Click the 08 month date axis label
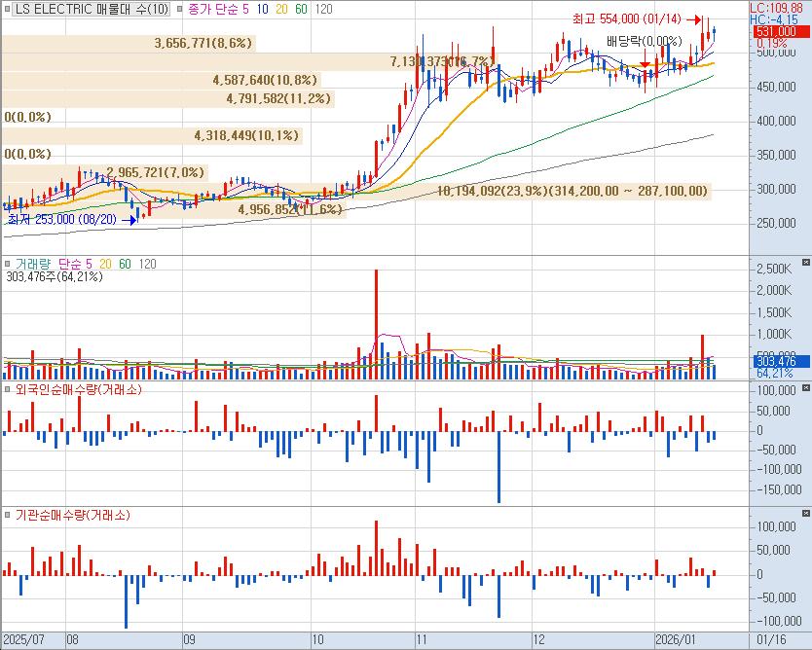Viewport: 812px width, 650px height. [x=72, y=639]
